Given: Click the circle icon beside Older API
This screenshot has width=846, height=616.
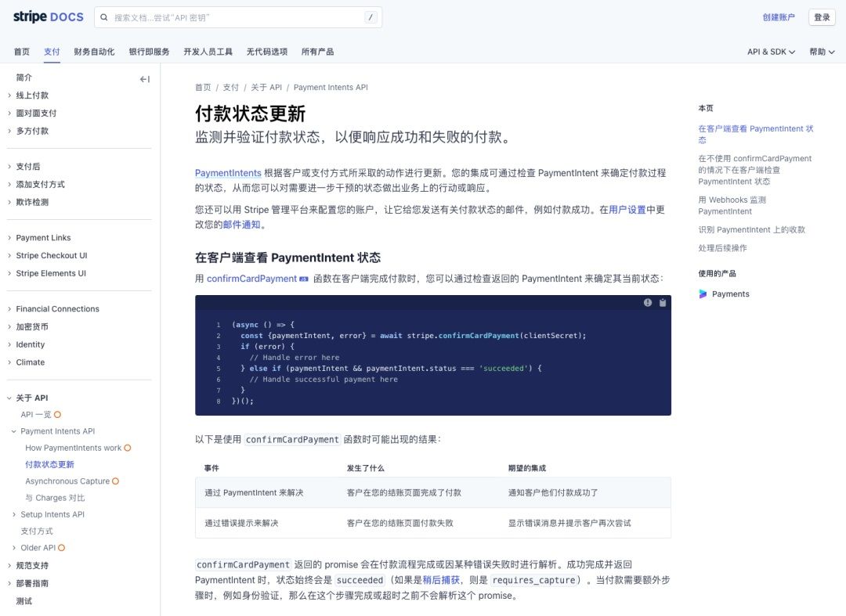Looking at the screenshot, I should point(62,548).
